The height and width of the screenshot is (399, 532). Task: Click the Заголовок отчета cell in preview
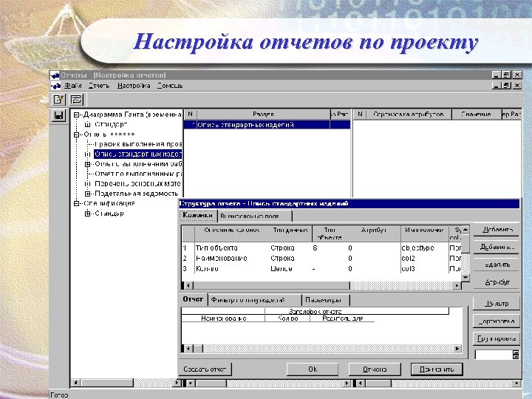coord(315,311)
